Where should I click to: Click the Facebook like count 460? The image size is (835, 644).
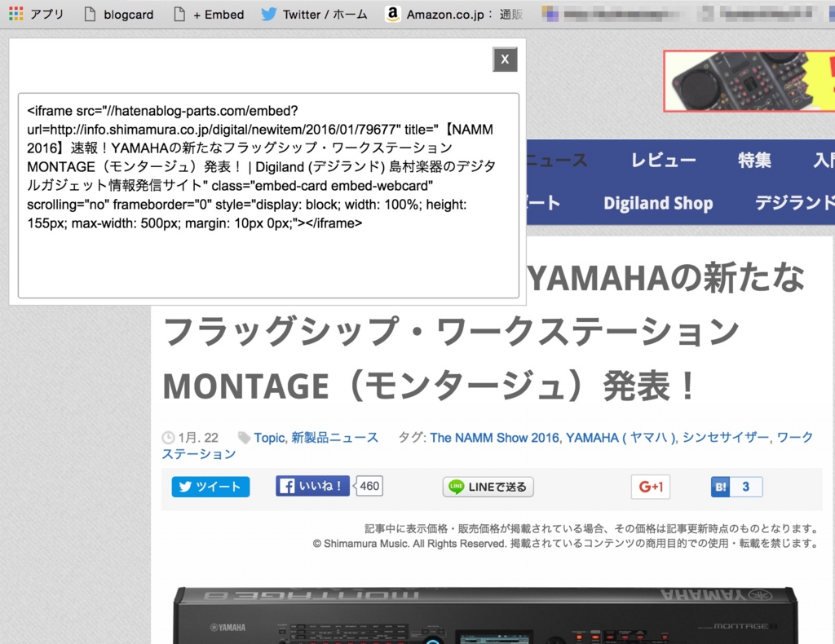click(369, 486)
